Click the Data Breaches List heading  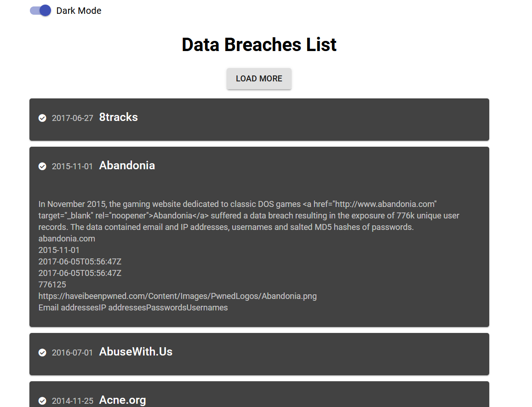[259, 45]
